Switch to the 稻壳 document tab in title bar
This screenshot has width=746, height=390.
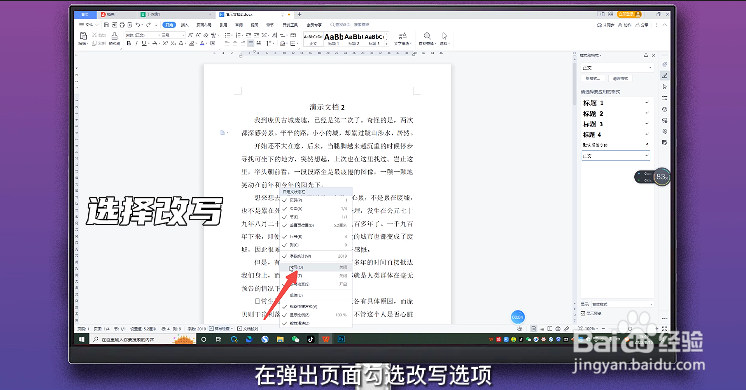117,15
